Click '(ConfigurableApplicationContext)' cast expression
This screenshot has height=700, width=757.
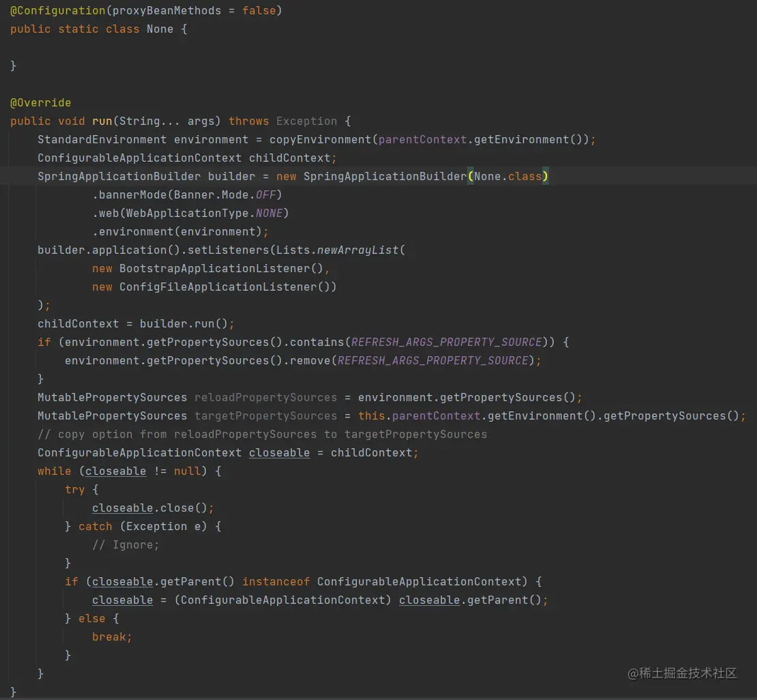282,600
